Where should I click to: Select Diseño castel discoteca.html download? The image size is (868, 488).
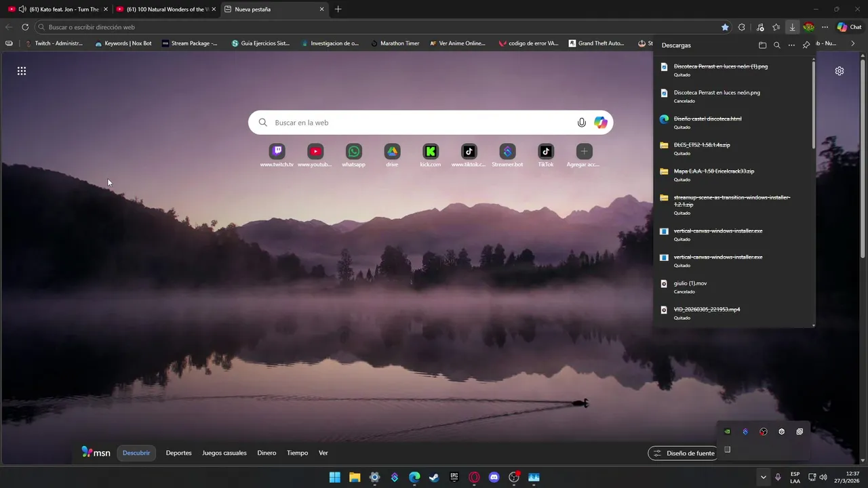click(x=734, y=122)
